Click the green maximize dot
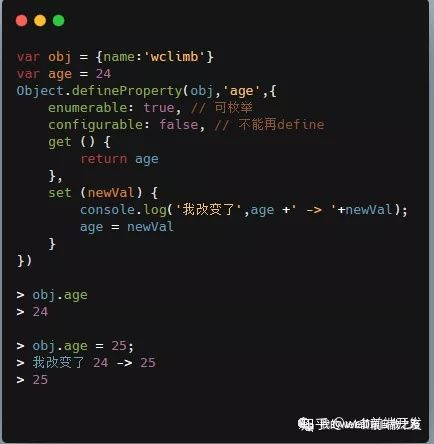434x444 pixels. pos(58,20)
